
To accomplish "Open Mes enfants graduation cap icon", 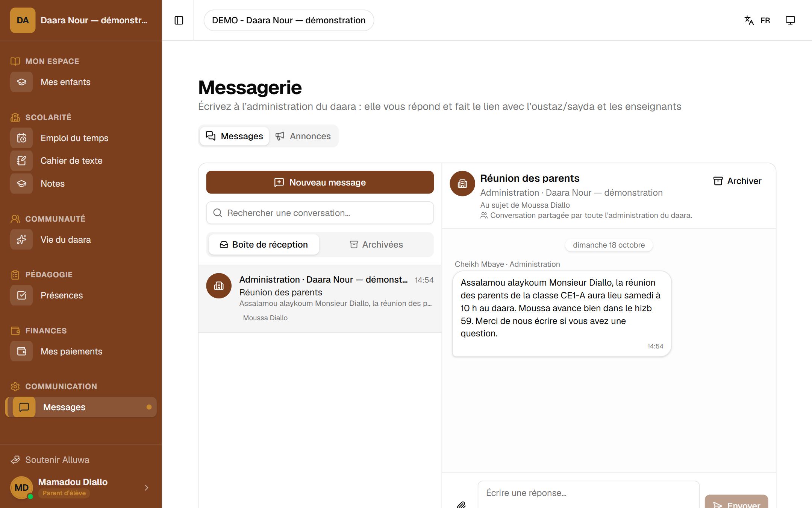I will click(21, 82).
